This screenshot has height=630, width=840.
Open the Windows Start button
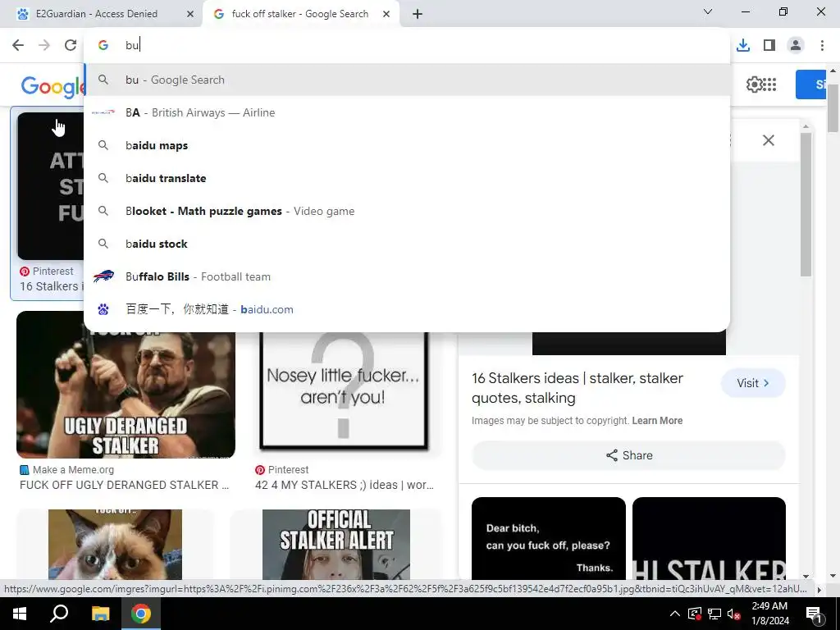point(20,614)
